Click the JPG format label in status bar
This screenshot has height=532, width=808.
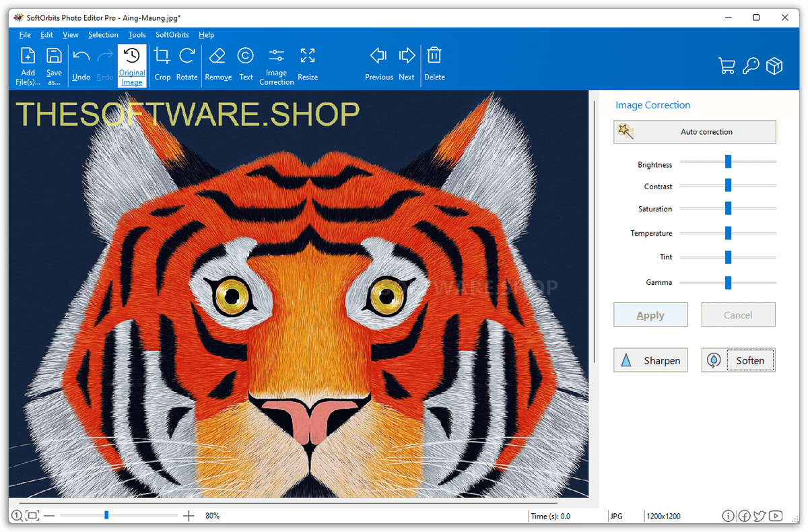pos(616,517)
